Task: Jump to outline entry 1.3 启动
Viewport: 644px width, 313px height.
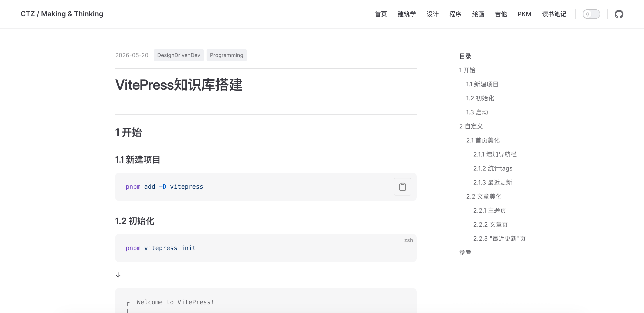Action: [x=477, y=112]
